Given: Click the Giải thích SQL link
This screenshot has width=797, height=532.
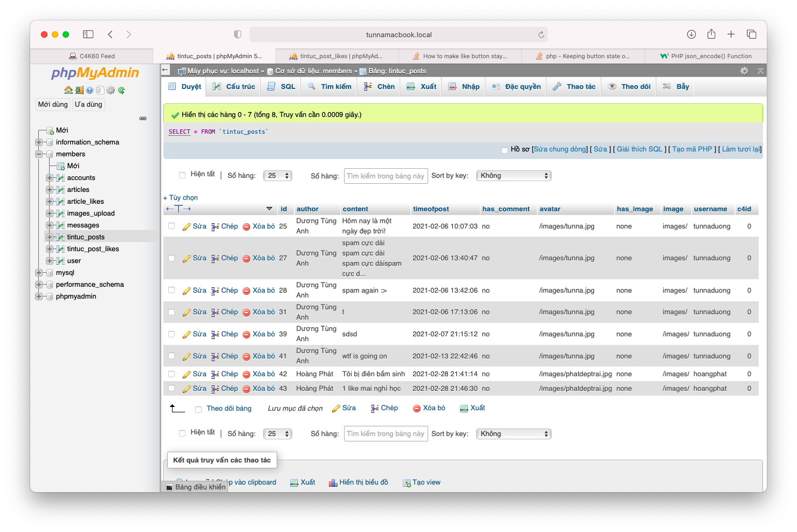Looking at the screenshot, I should point(639,149).
